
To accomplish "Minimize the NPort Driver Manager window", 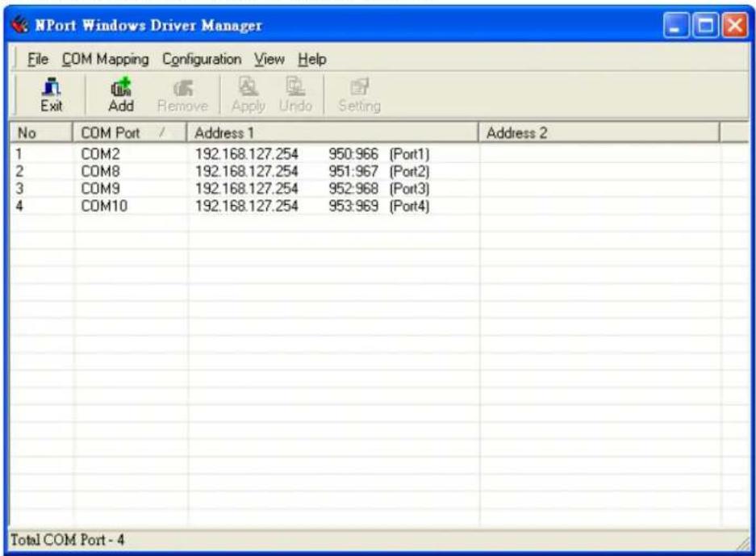I will 676,24.
